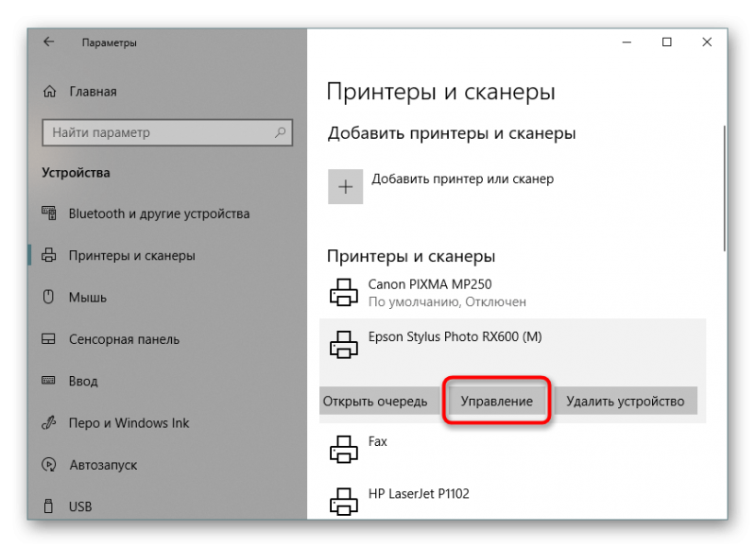Open the Ввод settings page
This screenshot has width=756, height=548.
coord(83,381)
